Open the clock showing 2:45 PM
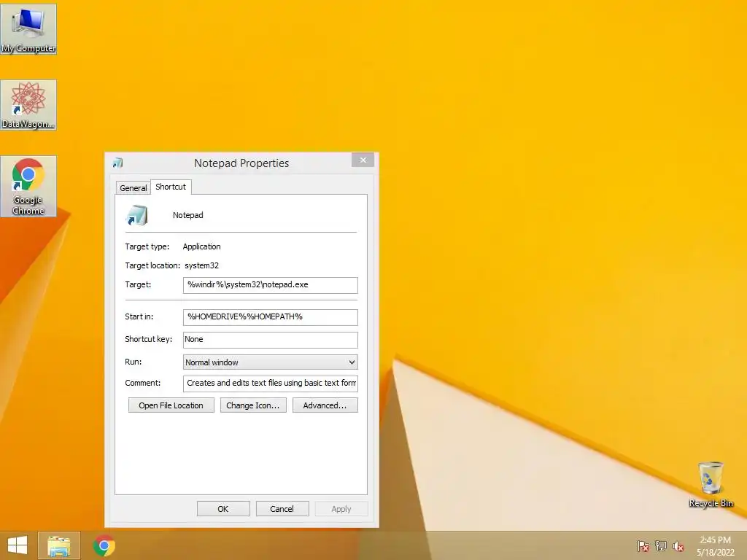The width and height of the screenshot is (747, 560). click(715, 546)
